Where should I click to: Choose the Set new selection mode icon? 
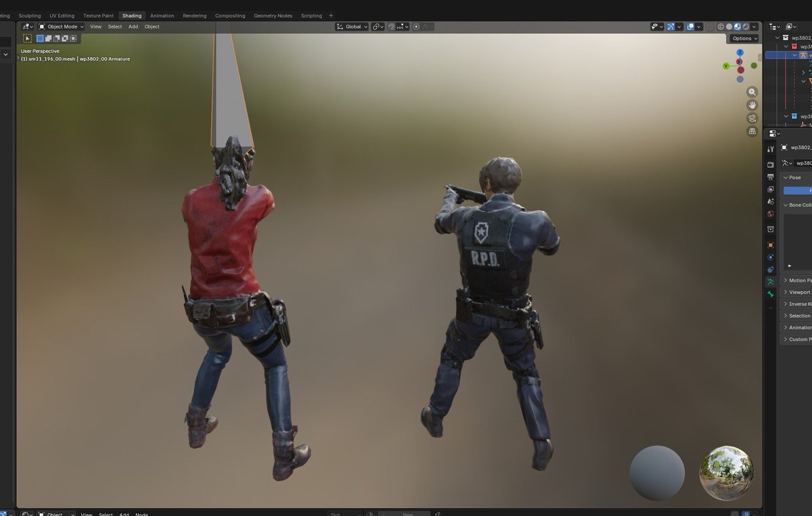click(40, 39)
